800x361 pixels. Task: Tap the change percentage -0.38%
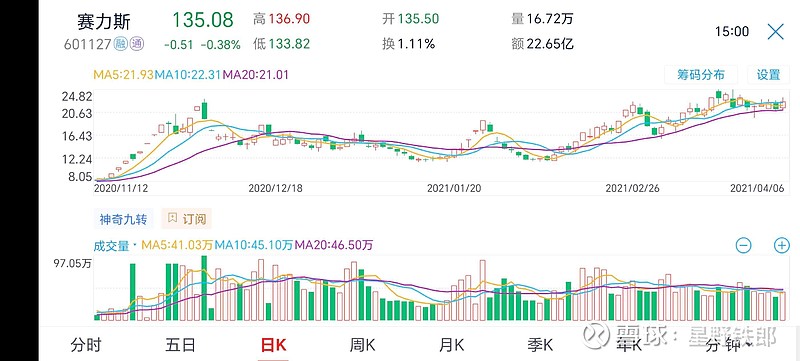(x=220, y=44)
